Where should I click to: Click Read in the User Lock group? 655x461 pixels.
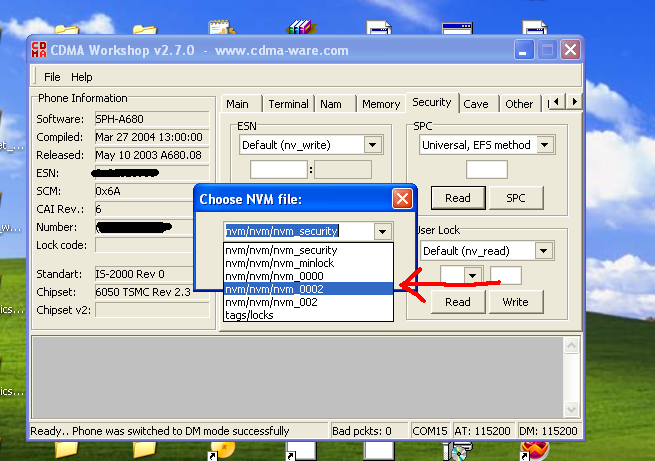(x=458, y=302)
